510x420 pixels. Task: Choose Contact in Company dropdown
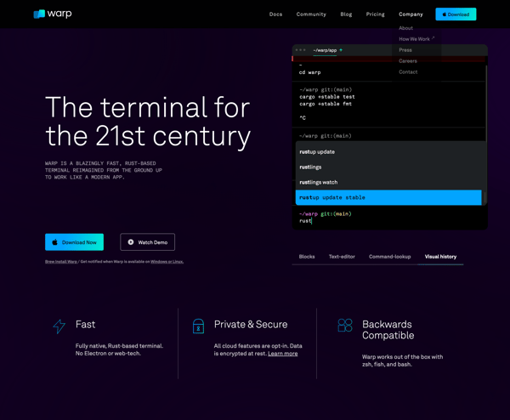coord(408,72)
